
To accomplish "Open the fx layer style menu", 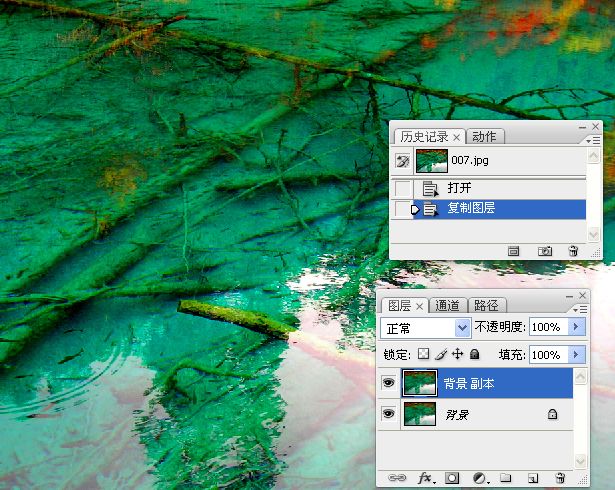I will [x=426, y=478].
